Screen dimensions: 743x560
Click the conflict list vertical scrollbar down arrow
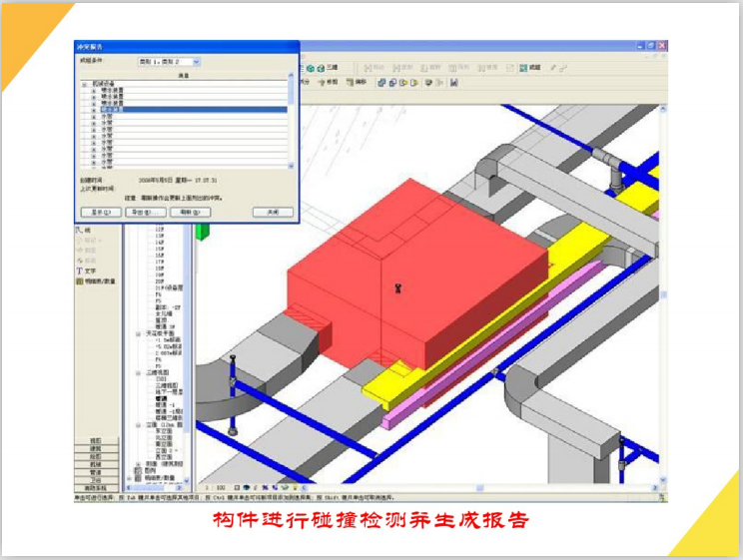pyautogui.click(x=292, y=166)
